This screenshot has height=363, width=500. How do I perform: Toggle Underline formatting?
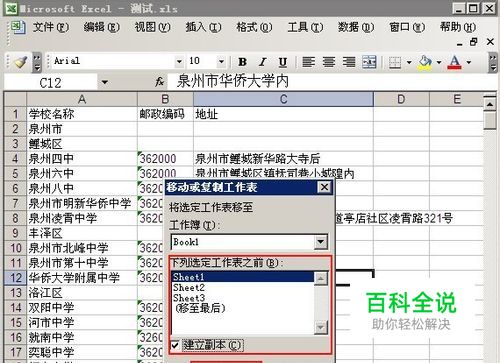tap(283, 62)
